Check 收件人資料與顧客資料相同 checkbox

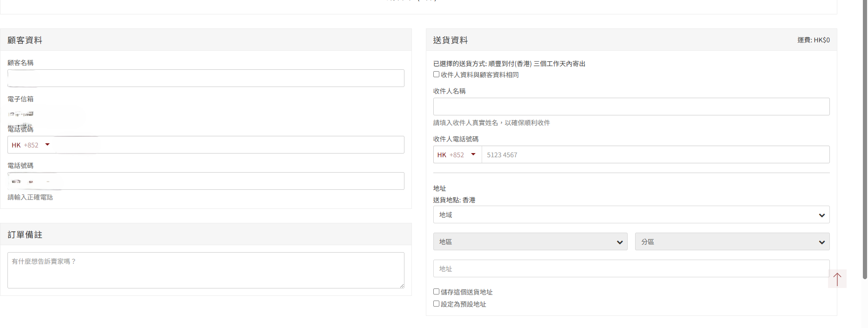pyautogui.click(x=436, y=74)
